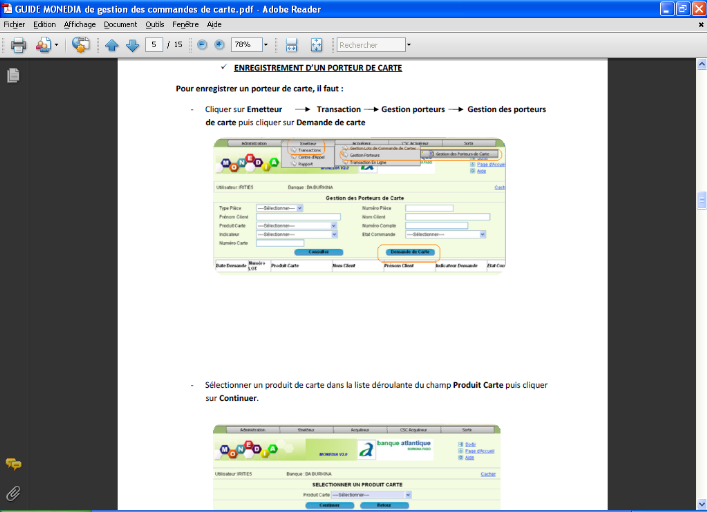Click the Consulter button in figure

(318, 252)
